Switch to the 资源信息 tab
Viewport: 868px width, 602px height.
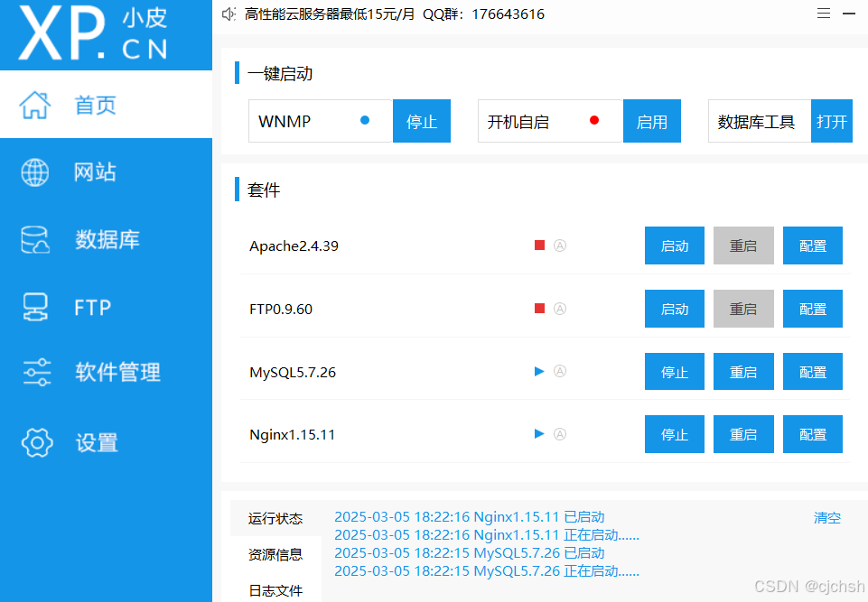click(275, 554)
